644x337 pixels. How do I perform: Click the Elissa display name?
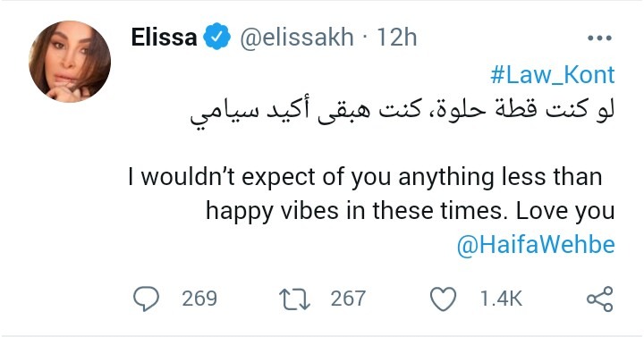coord(165,38)
